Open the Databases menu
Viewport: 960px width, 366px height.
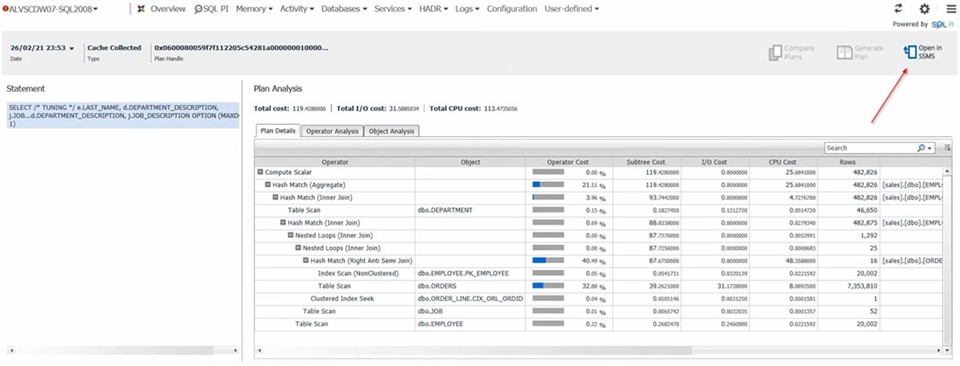click(x=343, y=9)
